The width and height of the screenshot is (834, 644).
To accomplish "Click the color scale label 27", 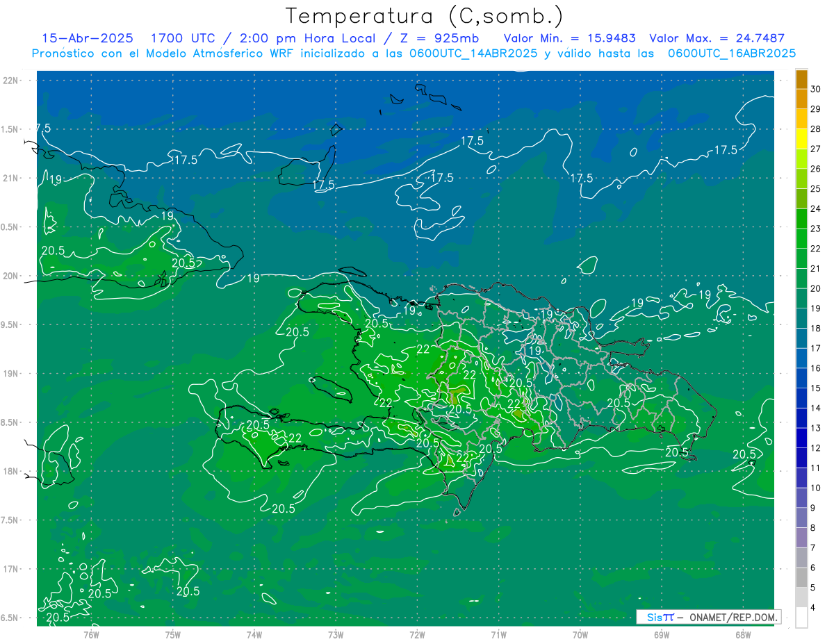I will 816,149.
